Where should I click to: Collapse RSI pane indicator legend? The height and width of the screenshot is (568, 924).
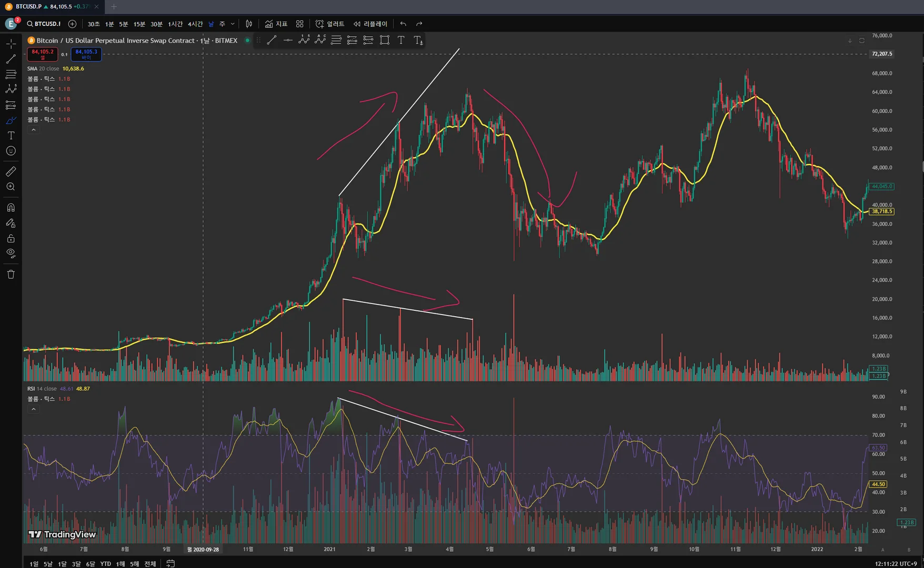click(34, 409)
